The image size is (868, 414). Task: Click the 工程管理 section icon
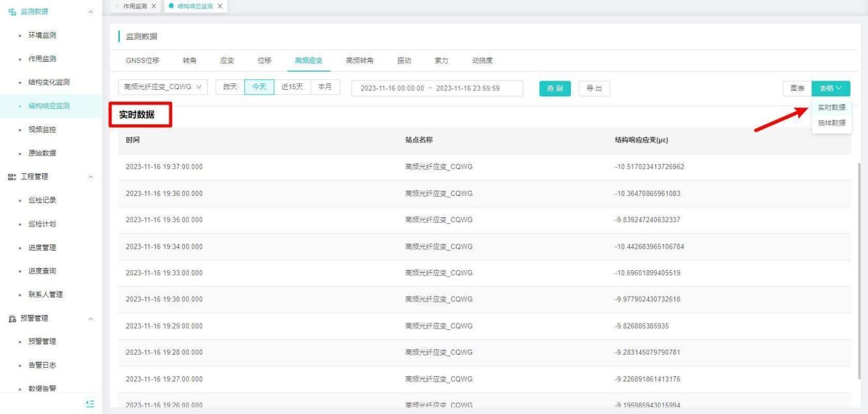[12, 176]
